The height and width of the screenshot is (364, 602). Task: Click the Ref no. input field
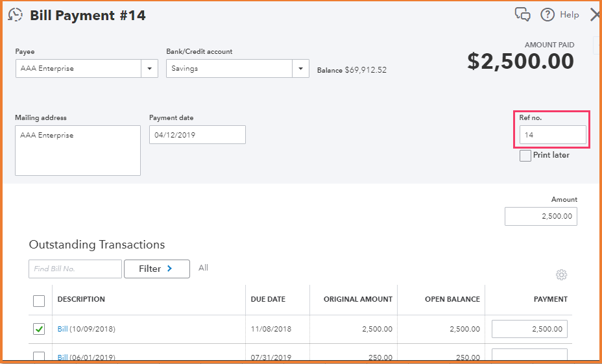click(553, 135)
